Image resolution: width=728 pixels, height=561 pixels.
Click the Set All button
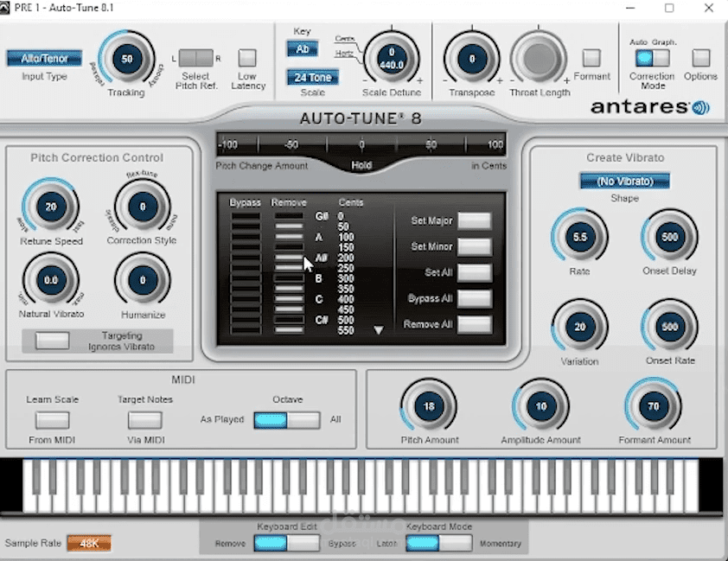(474, 272)
